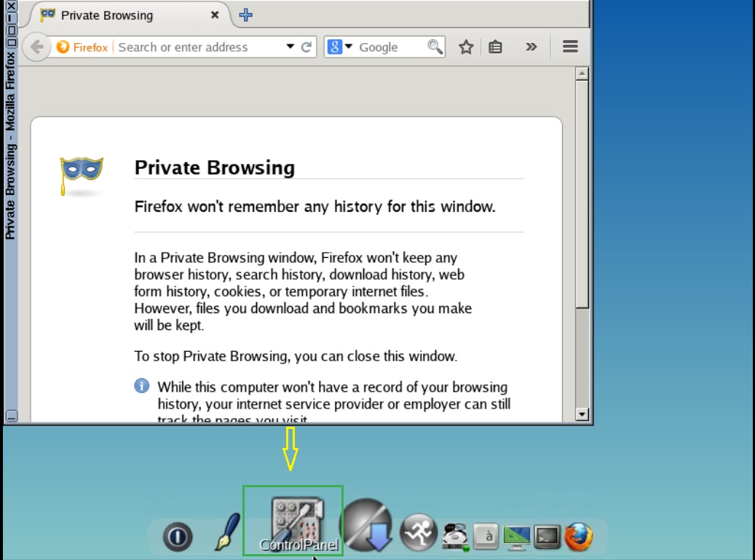This screenshot has height=560, width=755.
Task: Open the screen setup monitor dock icon
Action: [517, 537]
